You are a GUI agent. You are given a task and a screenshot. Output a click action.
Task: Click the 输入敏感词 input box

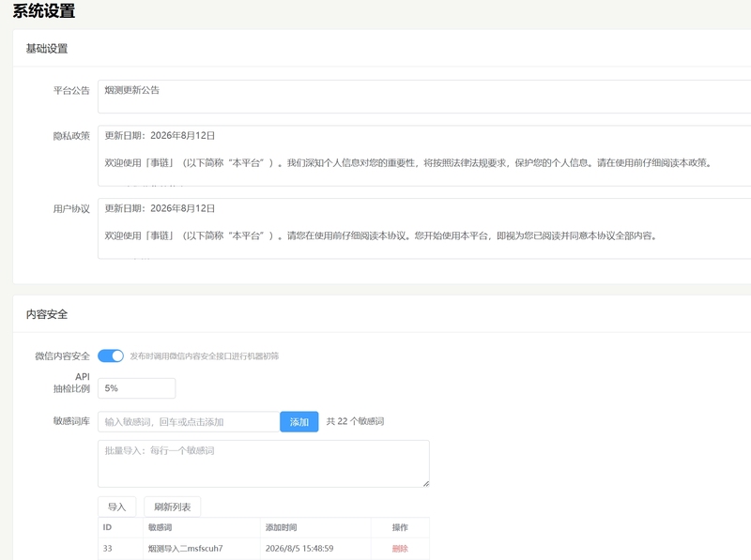tap(189, 422)
